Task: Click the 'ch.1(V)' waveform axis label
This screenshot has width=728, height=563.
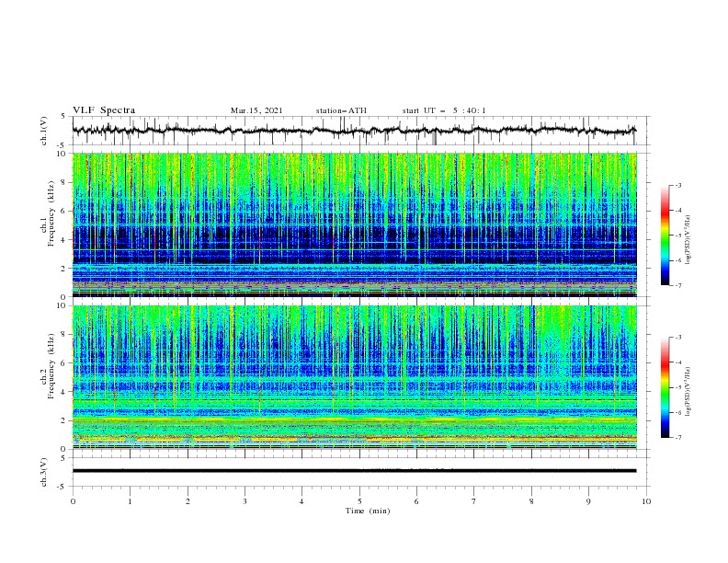Action: (x=44, y=131)
